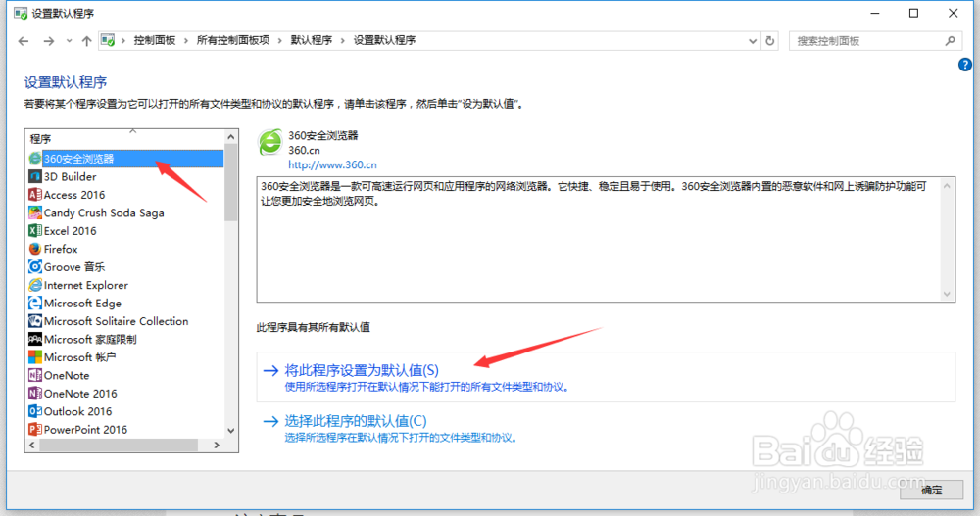The height and width of the screenshot is (516, 980).
Task: Select Access 2016 in program list
Action: click(74, 195)
